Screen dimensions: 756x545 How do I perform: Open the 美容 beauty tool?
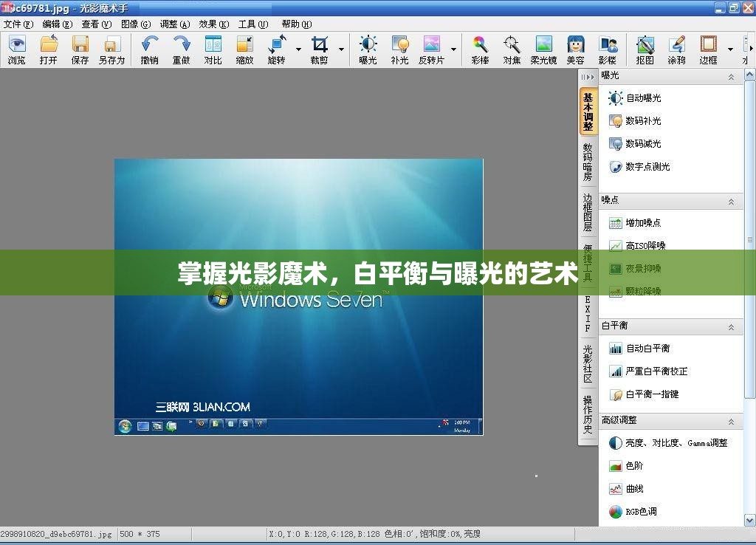[576, 49]
